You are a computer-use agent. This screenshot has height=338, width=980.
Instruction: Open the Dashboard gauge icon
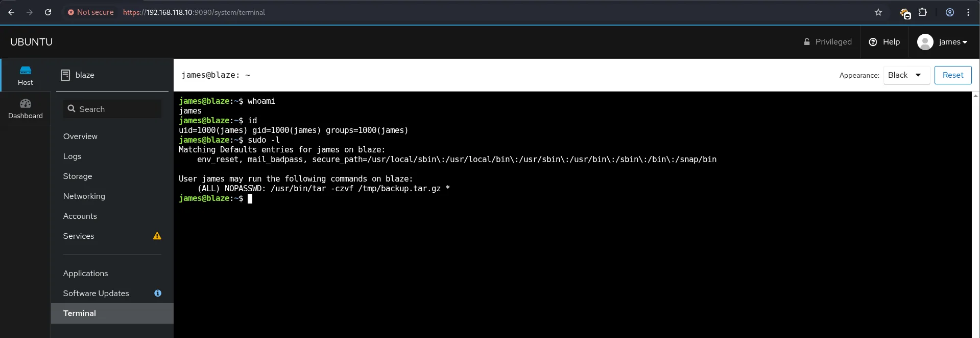pos(26,104)
